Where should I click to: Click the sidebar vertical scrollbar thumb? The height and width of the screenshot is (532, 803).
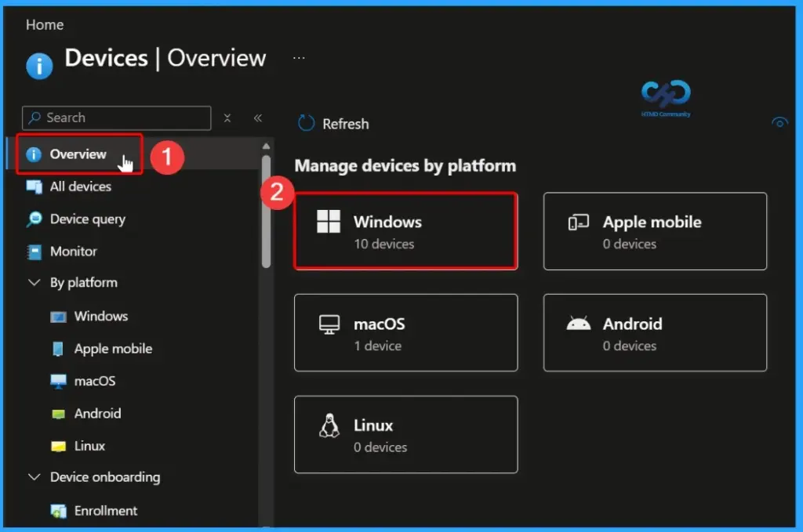pos(266,212)
